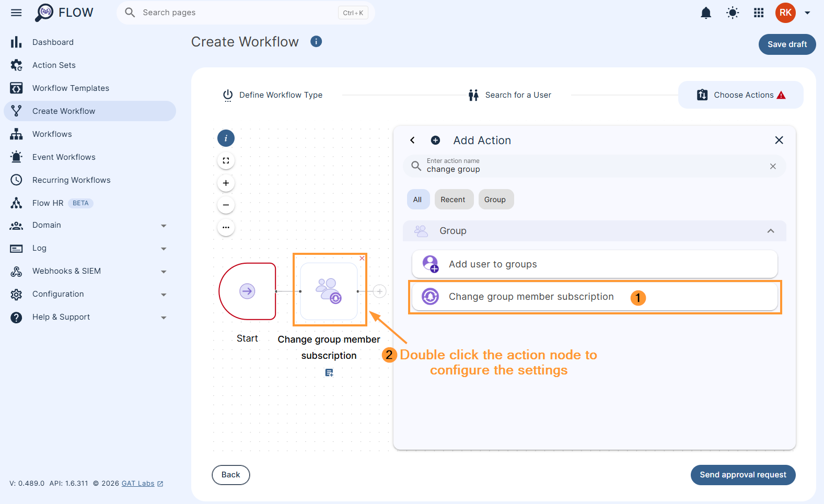Click the Dashboard bar chart icon
Image resolution: width=824 pixels, height=504 pixels.
(16, 42)
